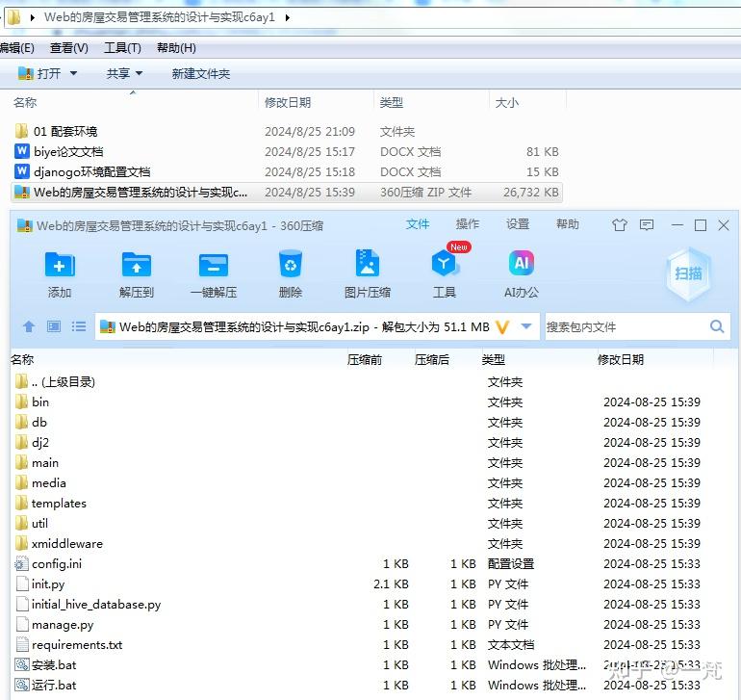Screen dimensions: 741x700
Task: Sort archive list by 压缩后 column
Action: (x=432, y=360)
